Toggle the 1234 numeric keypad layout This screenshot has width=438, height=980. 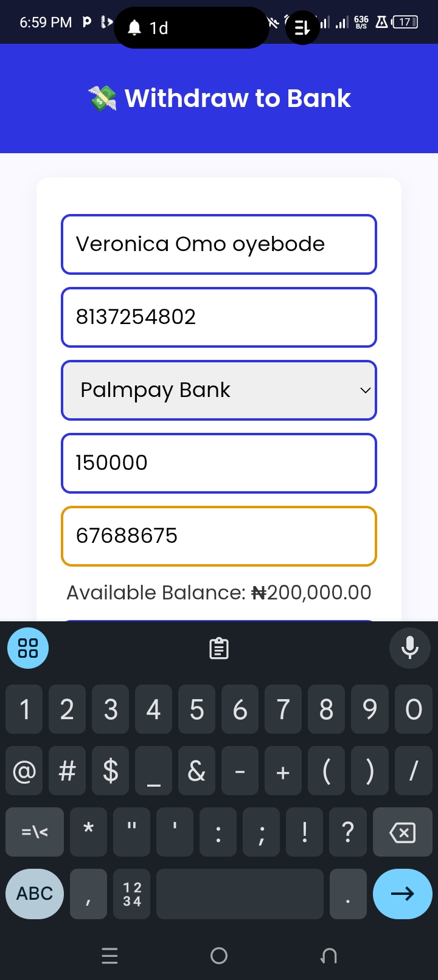click(x=132, y=893)
